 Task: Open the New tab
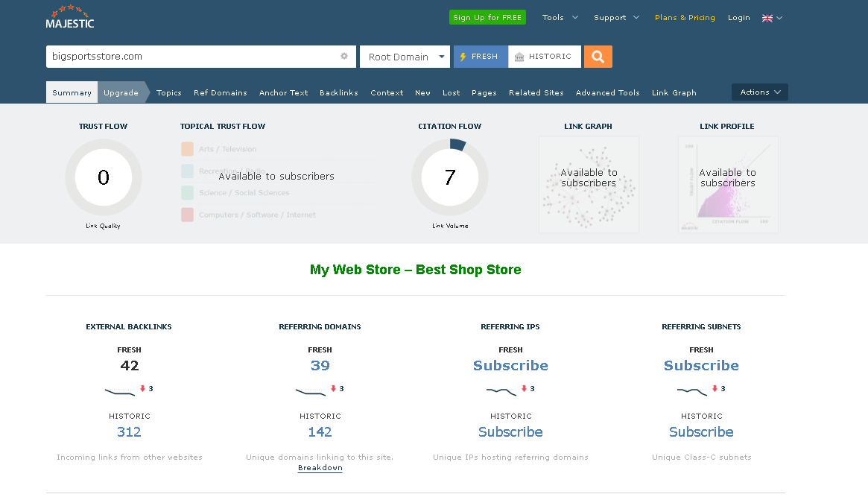coord(423,92)
